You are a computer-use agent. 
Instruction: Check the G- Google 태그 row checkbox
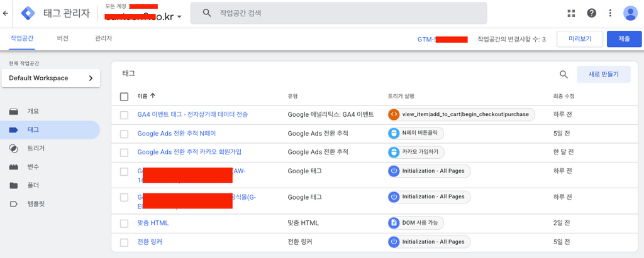click(124, 197)
